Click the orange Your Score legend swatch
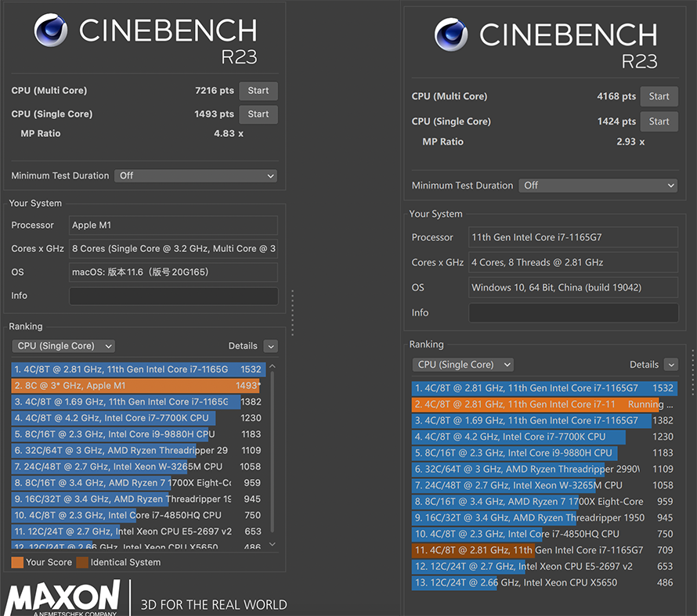 point(17,562)
